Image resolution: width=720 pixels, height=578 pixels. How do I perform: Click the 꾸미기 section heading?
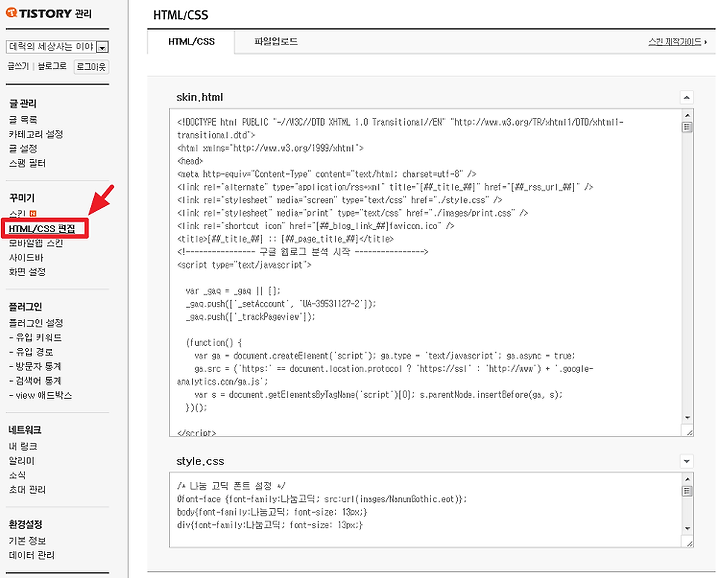click(x=22, y=198)
